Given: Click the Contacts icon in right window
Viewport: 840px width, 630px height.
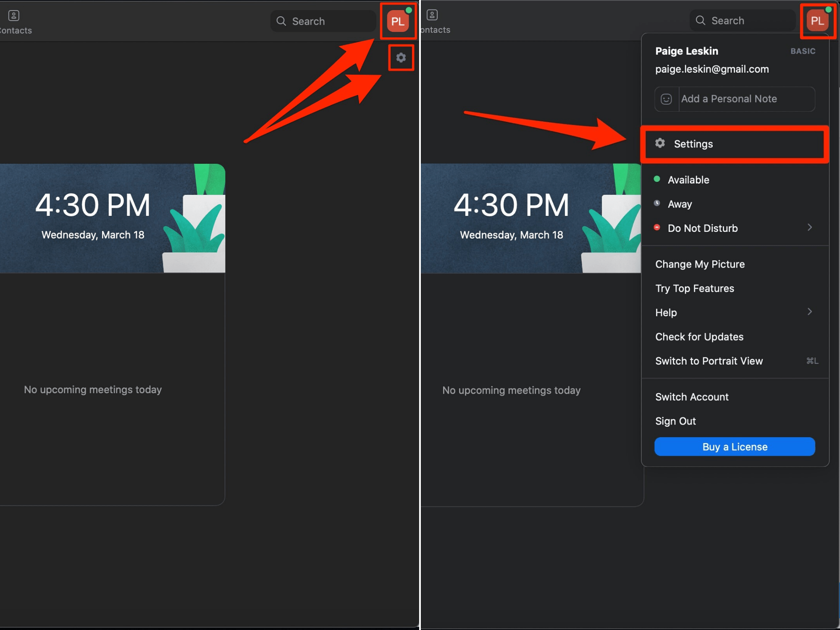Looking at the screenshot, I should (x=432, y=15).
